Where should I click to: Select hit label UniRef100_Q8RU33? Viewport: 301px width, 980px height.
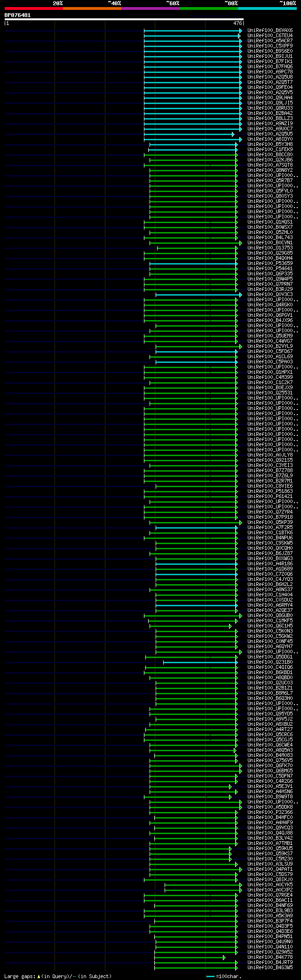(x=270, y=108)
